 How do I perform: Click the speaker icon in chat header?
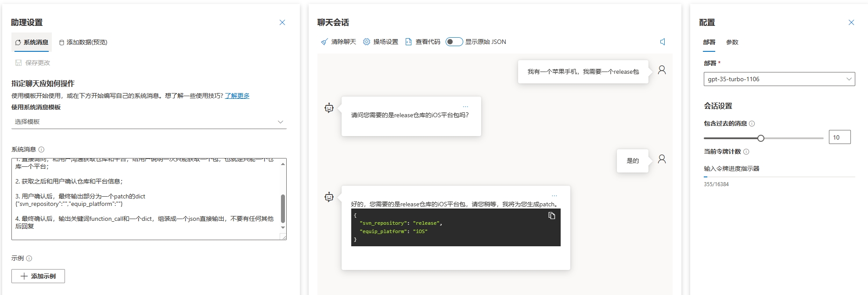[663, 42]
